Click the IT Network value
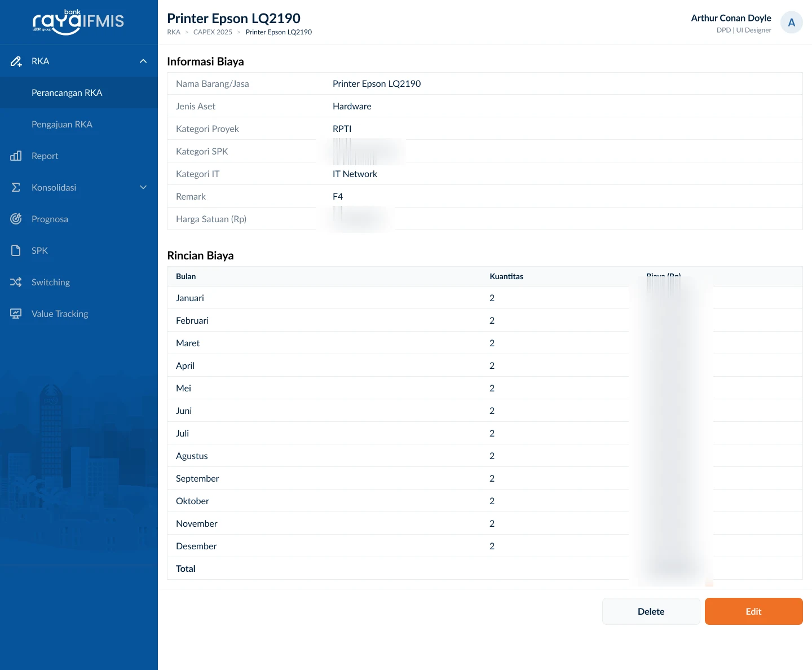Image resolution: width=812 pixels, height=670 pixels. click(x=355, y=174)
